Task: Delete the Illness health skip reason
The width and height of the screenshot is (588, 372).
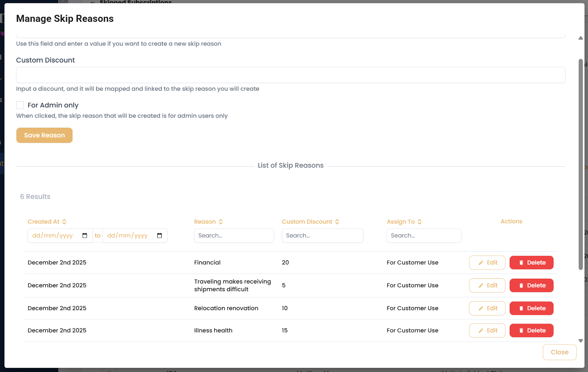Action: (x=531, y=331)
